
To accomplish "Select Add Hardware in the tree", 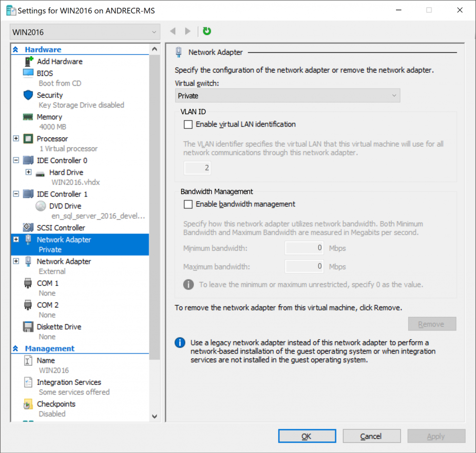I will [x=60, y=61].
